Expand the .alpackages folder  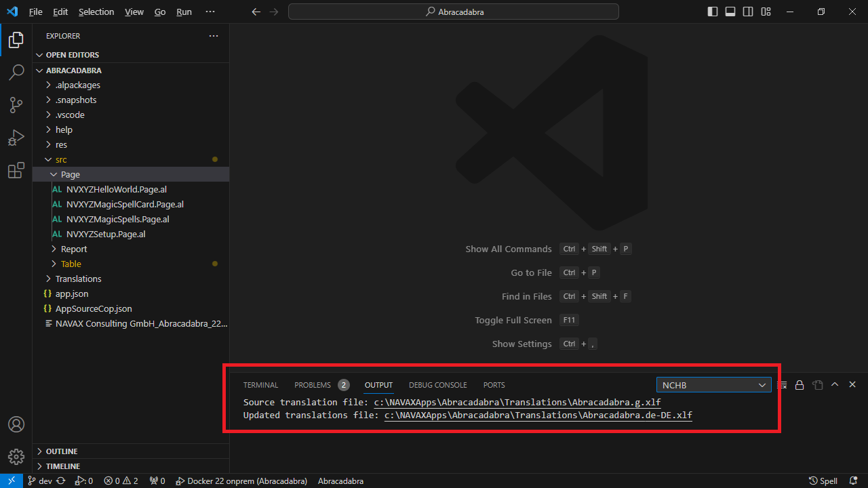pos(131,85)
